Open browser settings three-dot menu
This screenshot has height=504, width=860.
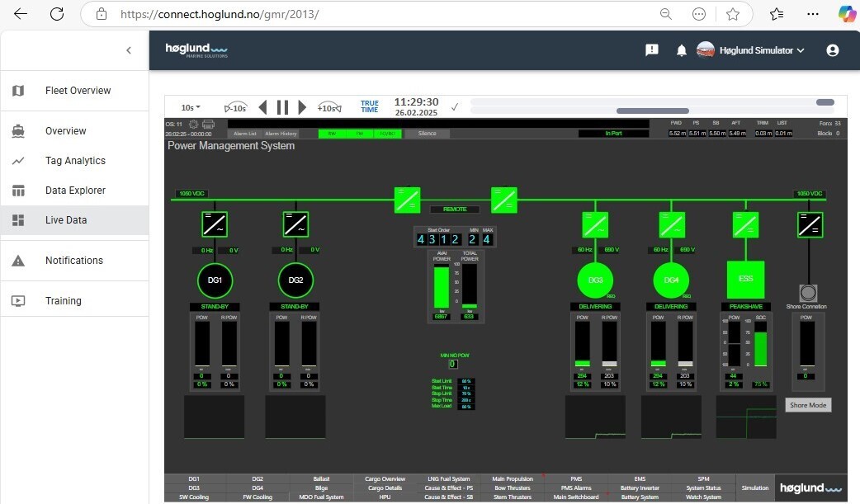(813, 14)
